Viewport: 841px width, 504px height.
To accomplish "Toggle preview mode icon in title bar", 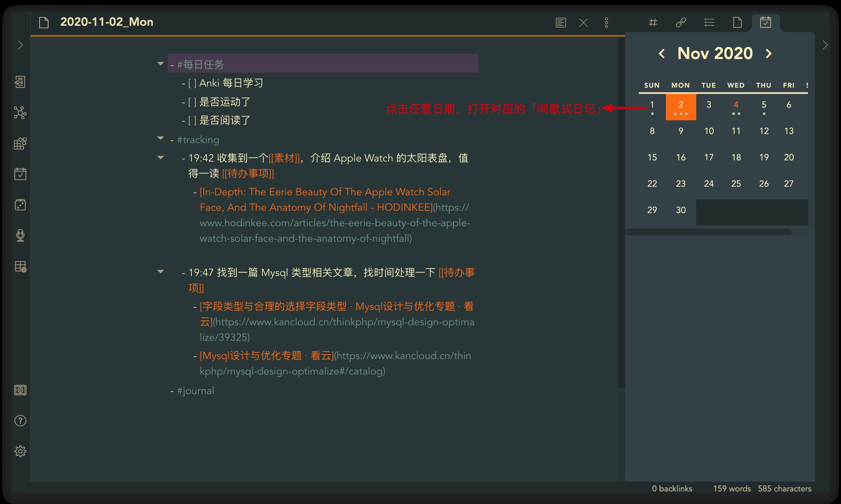I will click(x=561, y=23).
